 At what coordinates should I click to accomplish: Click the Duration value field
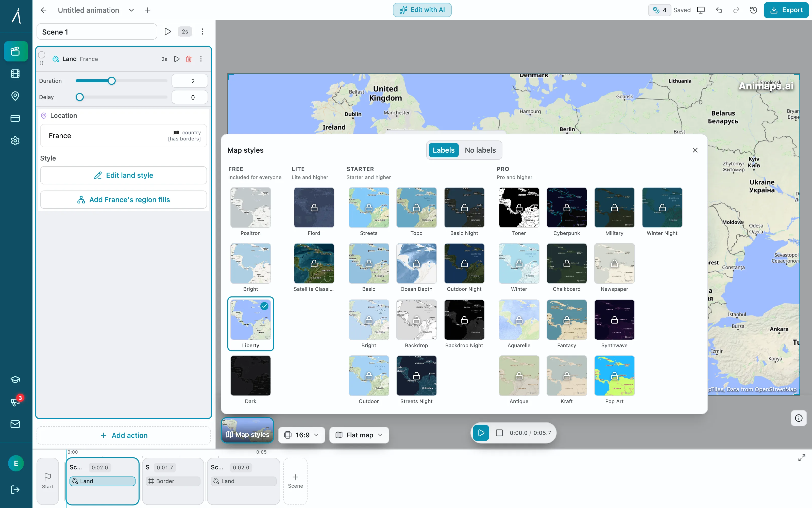click(190, 81)
